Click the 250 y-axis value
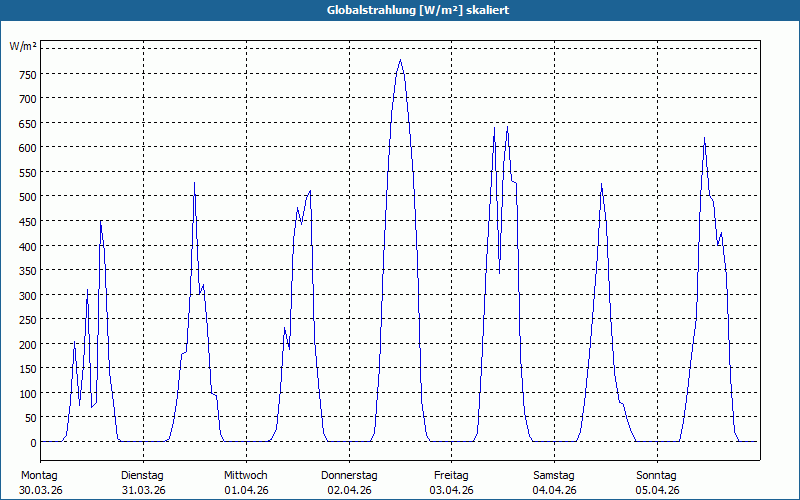 [28, 320]
